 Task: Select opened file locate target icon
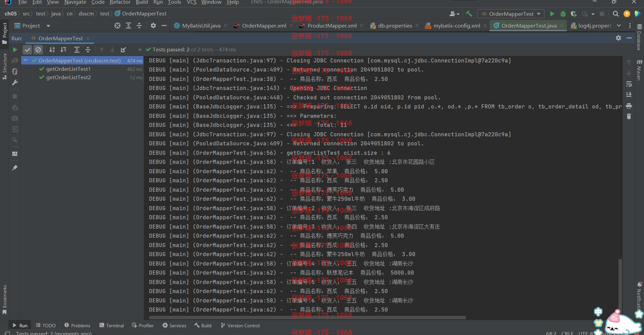[117, 26]
